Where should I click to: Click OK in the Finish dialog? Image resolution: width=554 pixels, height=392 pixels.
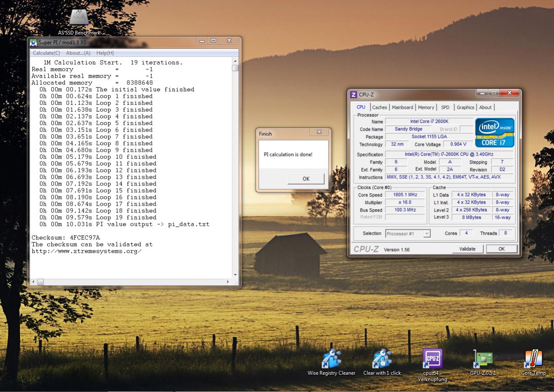point(306,179)
